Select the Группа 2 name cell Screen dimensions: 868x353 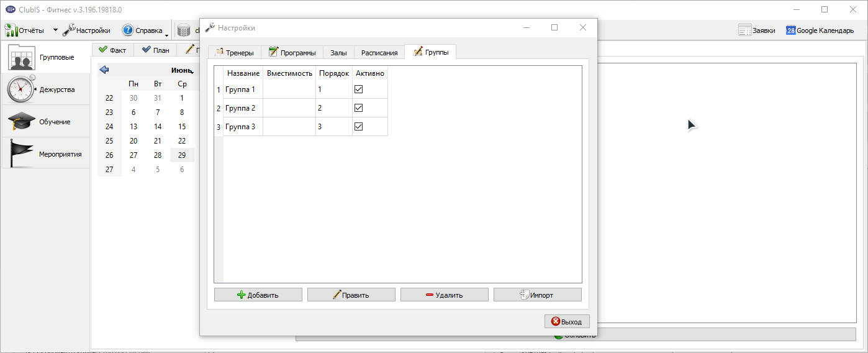pyautogui.click(x=243, y=108)
